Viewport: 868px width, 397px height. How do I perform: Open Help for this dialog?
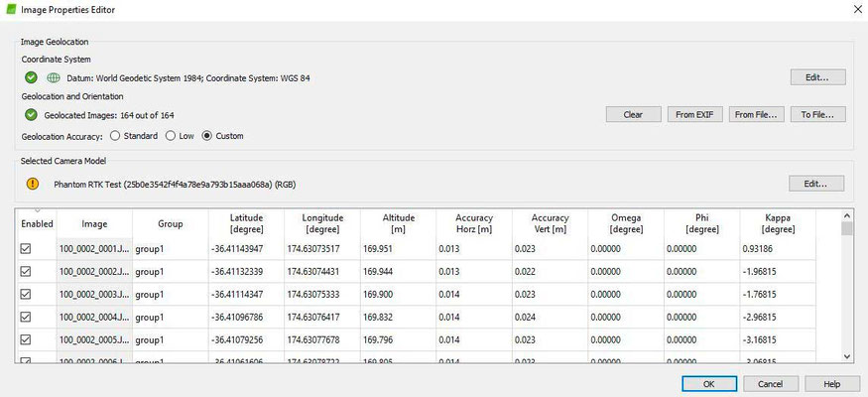click(x=832, y=384)
